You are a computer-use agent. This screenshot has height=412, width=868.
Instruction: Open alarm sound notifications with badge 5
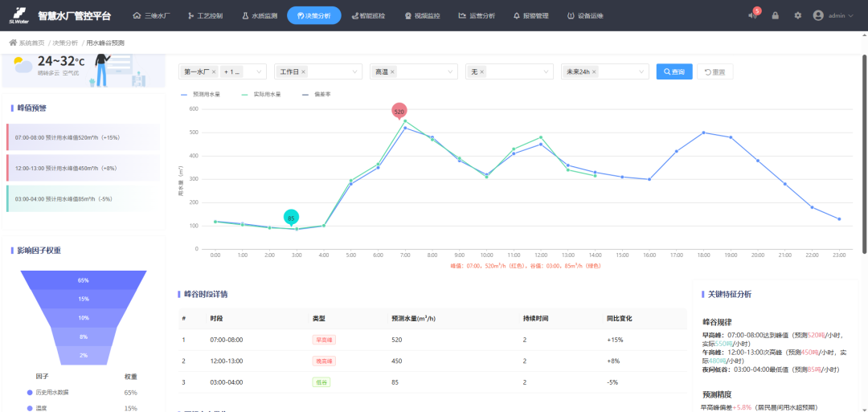[753, 15]
